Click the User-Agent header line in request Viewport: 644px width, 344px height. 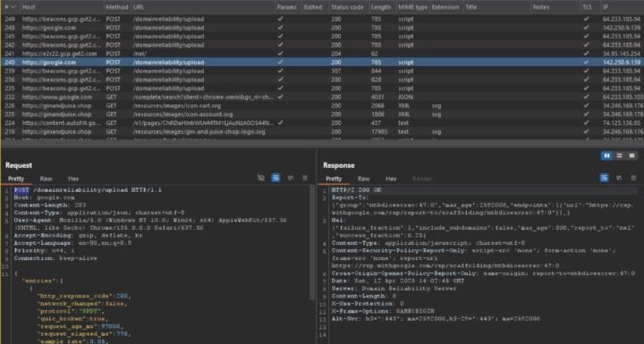click(x=150, y=223)
